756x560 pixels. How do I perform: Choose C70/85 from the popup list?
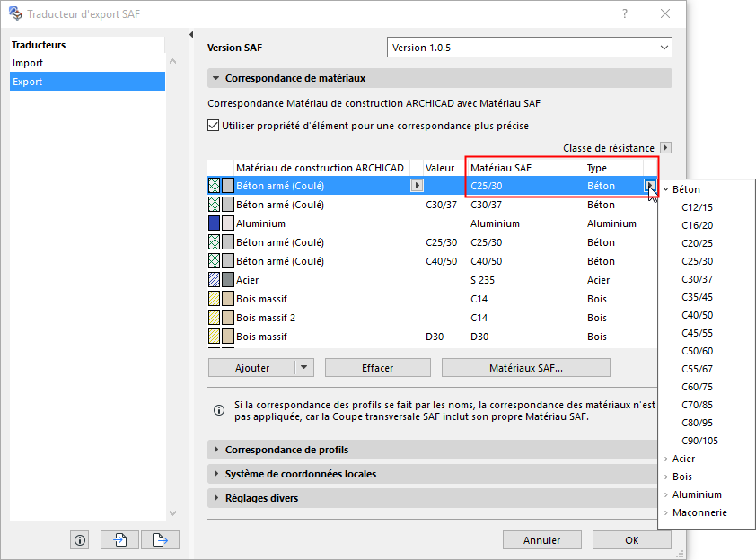[x=697, y=405]
